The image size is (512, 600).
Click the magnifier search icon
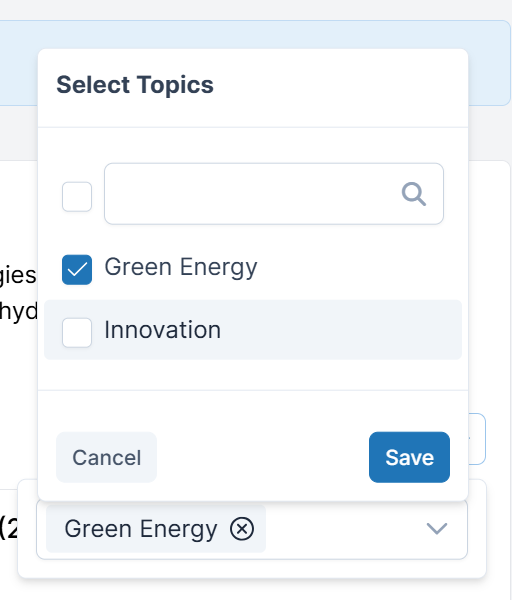[414, 194]
